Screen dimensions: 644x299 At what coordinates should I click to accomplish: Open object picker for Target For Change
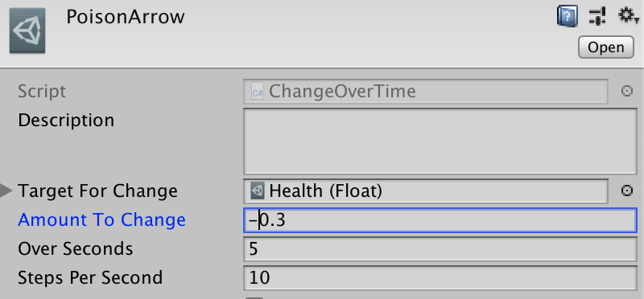[626, 190]
